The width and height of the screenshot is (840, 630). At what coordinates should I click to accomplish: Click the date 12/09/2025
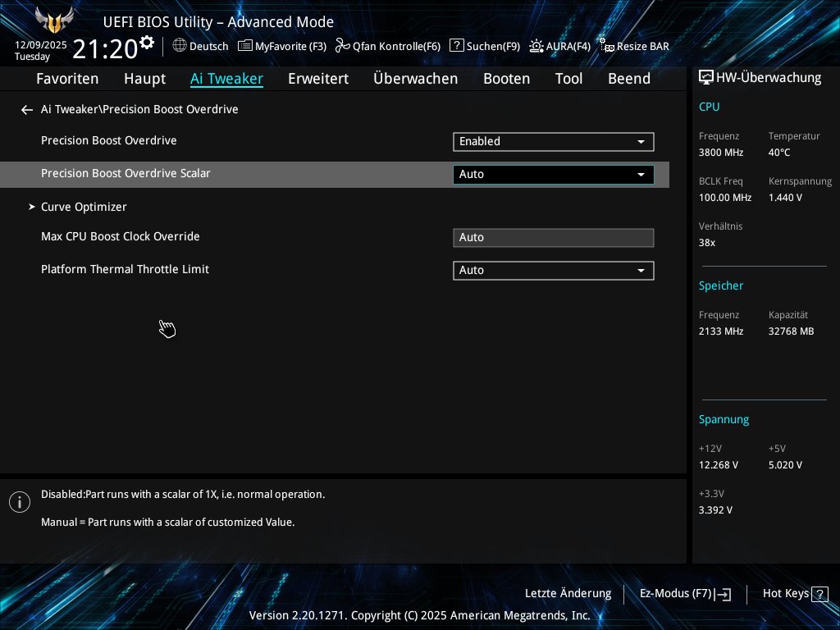pos(41,45)
